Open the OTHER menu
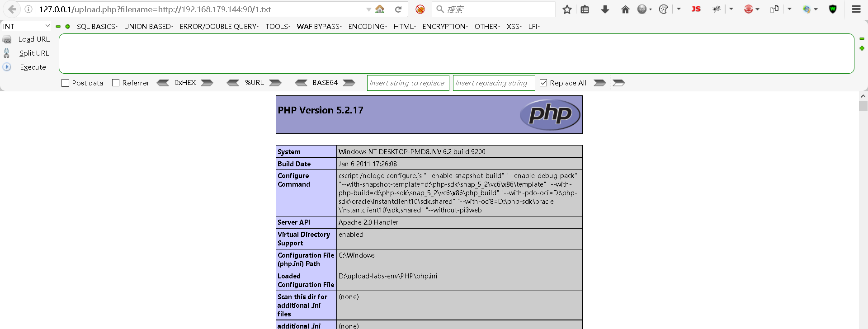The width and height of the screenshot is (868, 329). (487, 26)
